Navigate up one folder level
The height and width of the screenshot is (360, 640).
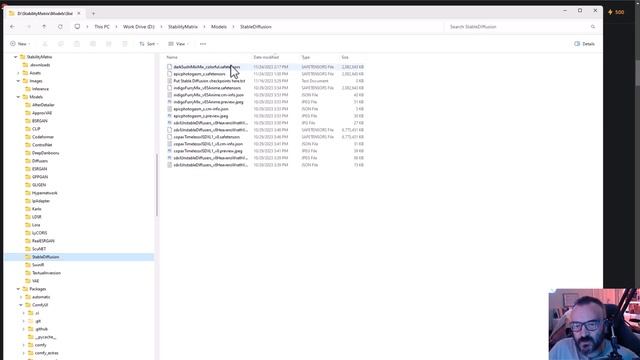tap(44, 27)
